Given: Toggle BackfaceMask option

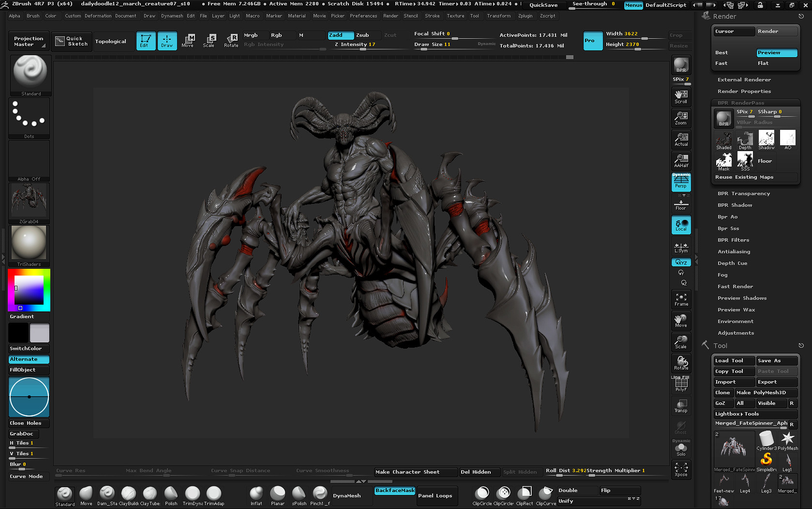Looking at the screenshot, I should [395, 491].
